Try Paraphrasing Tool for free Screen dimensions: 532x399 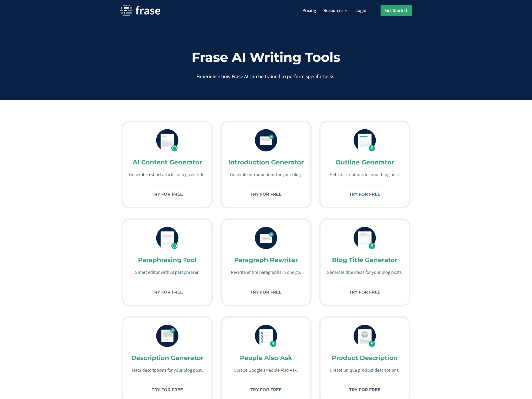pyautogui.click(x=167, y=292)
